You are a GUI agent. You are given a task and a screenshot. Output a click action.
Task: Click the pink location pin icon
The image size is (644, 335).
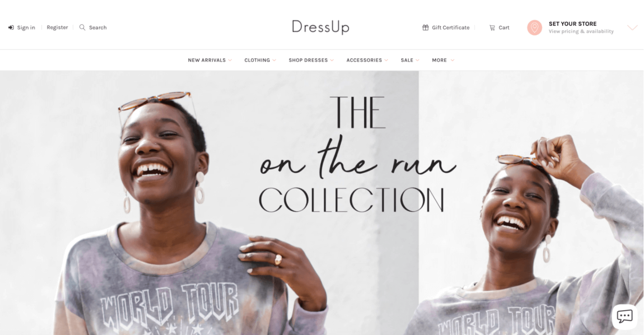click(x=534, y=28)
